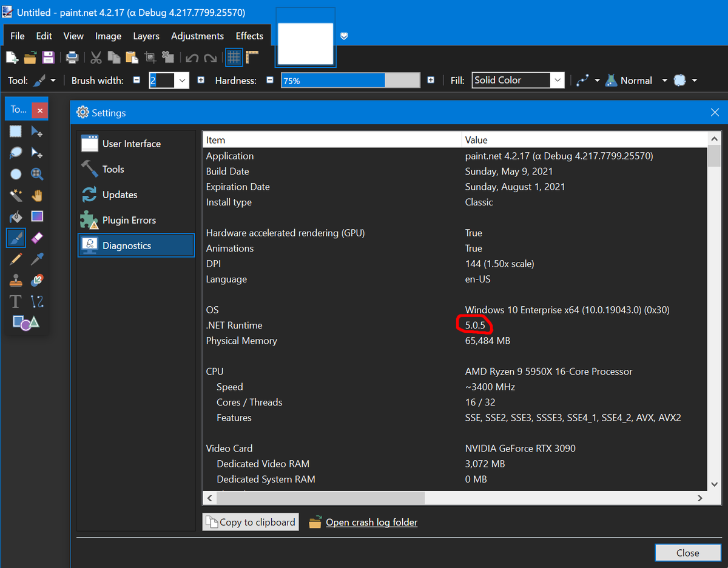Select the Zoom magnifier tool
Viewport: 728px width, 568px height.
click(x=37, y=174)
